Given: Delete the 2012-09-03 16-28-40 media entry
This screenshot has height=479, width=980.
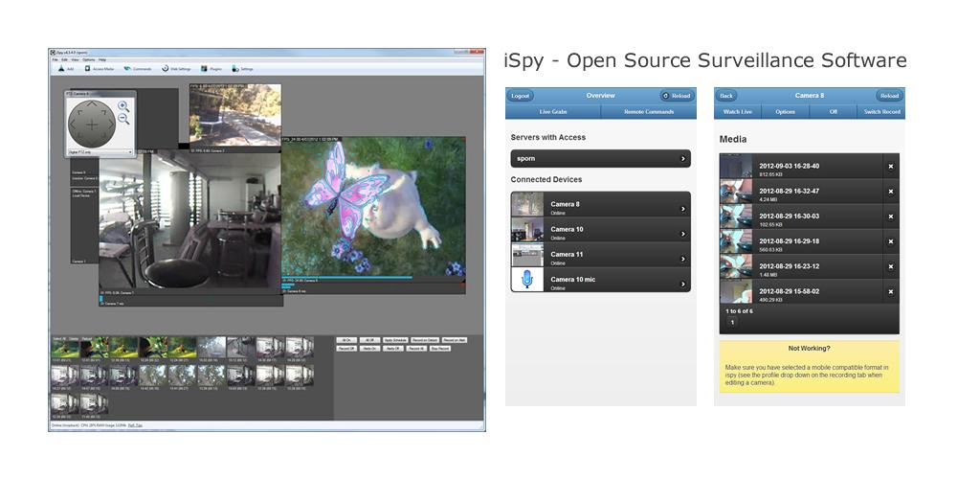Looking at the screenshot, I should tap(891, 167).
